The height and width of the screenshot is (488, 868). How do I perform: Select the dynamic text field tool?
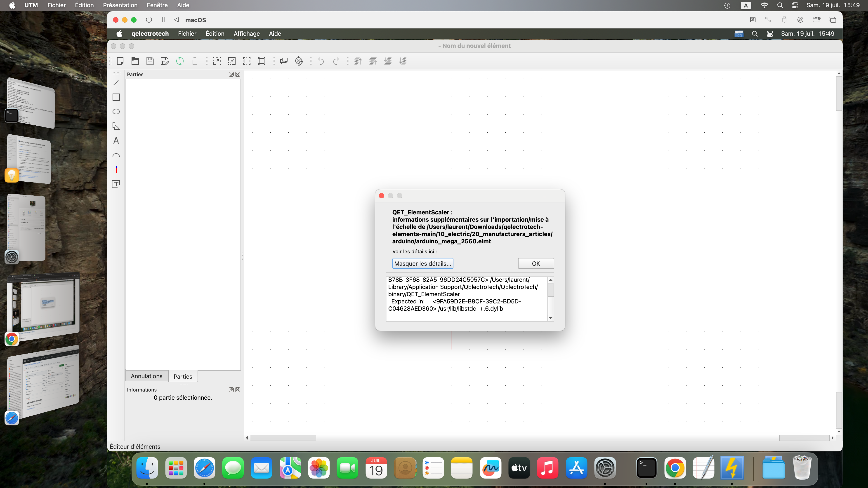(x=116, y=184)
